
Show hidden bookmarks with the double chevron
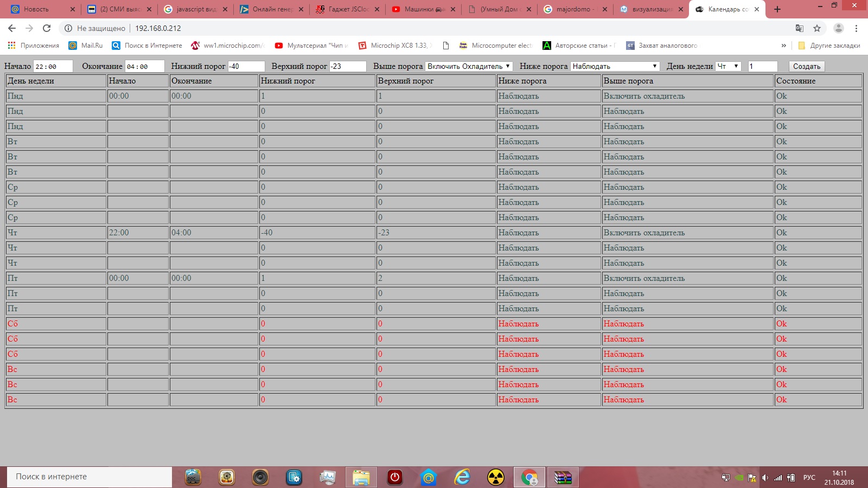(783, 46)
